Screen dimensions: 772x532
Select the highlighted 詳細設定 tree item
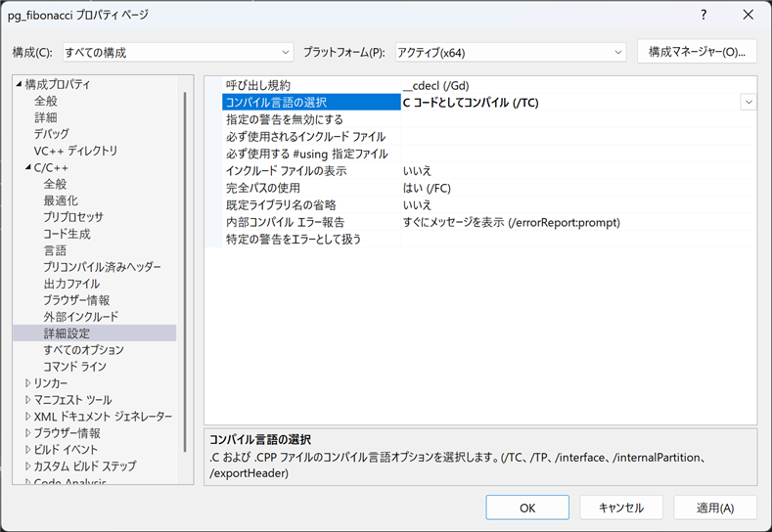pyautogui.click(x=67, y=333)
